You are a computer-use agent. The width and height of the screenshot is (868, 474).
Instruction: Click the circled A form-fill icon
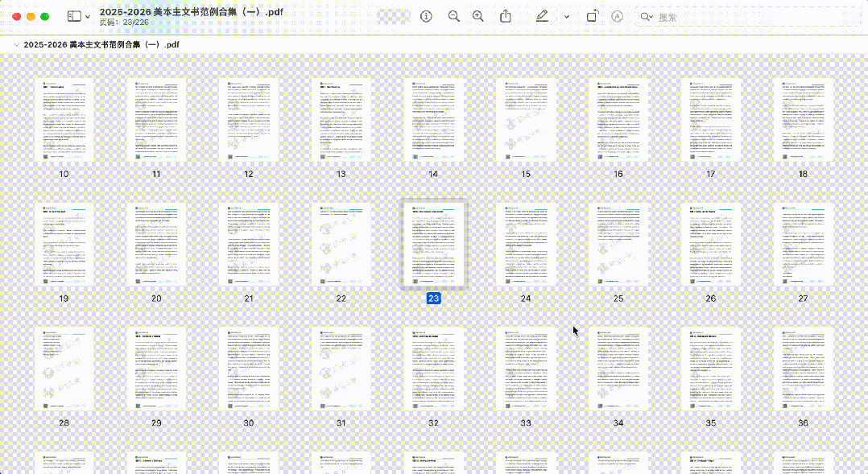[618, 17]
